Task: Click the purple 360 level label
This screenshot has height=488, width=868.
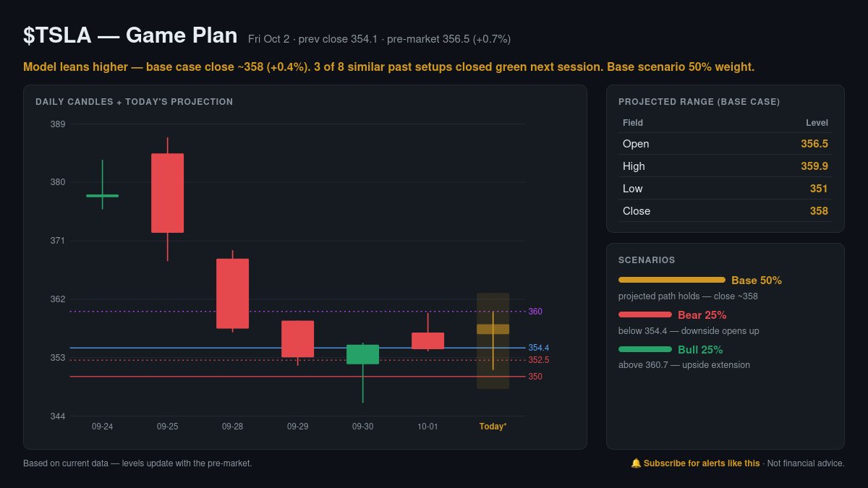Action: (x=535, y=312)
